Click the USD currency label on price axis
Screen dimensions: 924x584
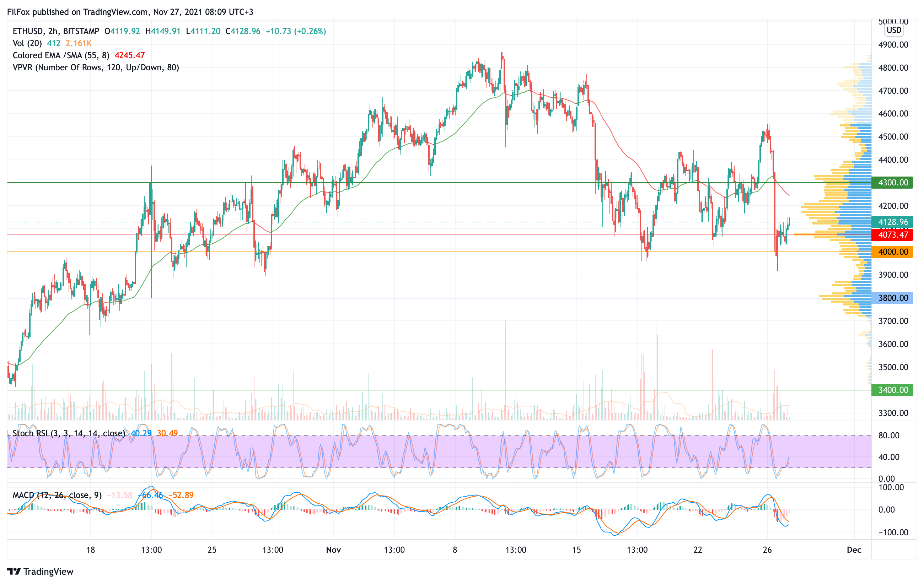point(894,30)
